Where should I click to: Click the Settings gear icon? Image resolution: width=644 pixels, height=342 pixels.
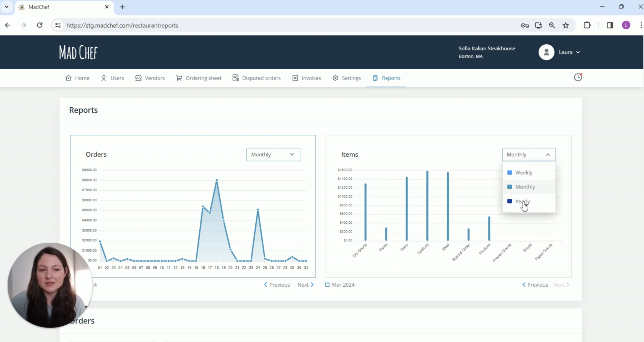335,78
